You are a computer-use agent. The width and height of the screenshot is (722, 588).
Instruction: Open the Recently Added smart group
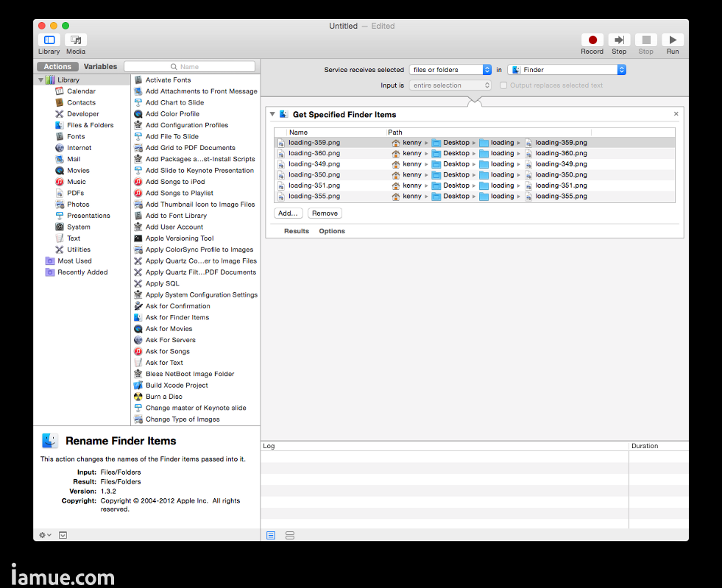point(82,272)
